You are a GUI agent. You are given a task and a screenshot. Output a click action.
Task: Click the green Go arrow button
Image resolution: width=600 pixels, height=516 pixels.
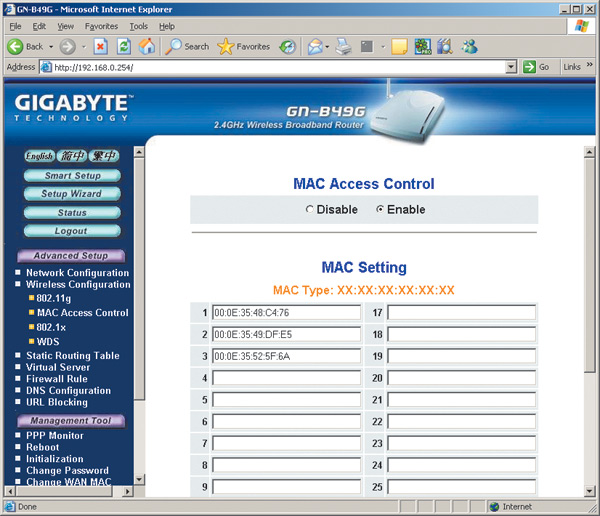[529, 67]
